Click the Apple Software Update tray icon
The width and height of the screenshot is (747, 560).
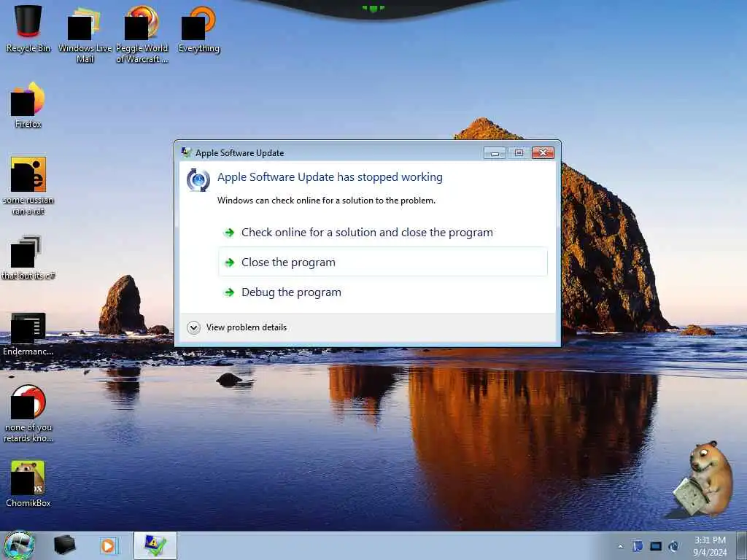[x=673, y=546]
